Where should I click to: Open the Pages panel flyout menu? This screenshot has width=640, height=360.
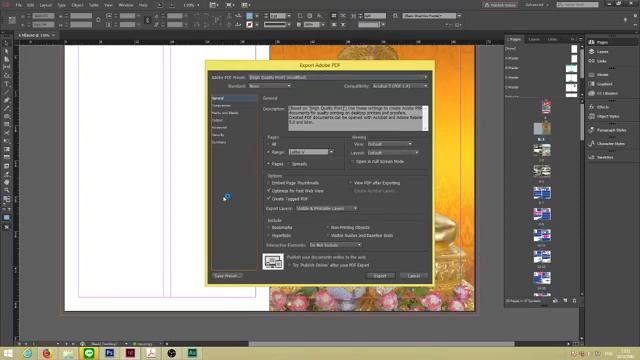click(580, 39)
